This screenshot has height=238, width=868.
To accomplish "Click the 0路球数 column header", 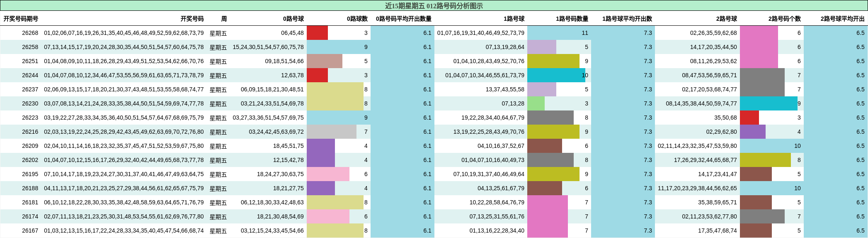I will pyautogui.click(x=357, y=19).
